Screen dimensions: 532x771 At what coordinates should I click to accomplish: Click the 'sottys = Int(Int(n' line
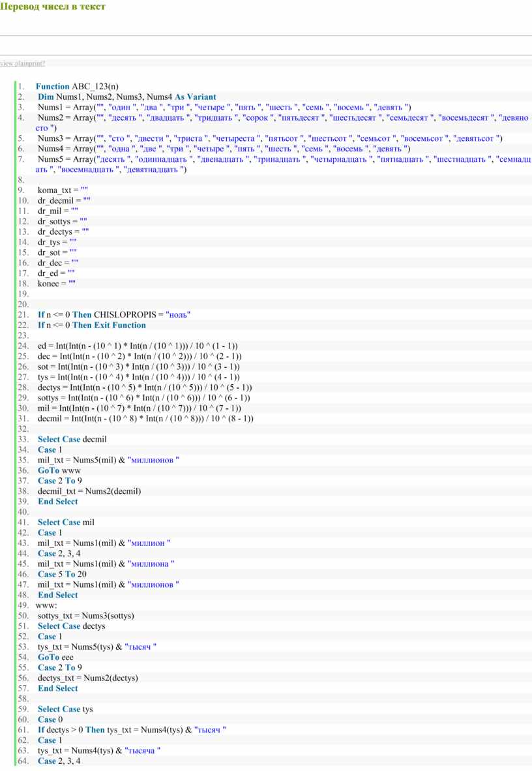144,398
